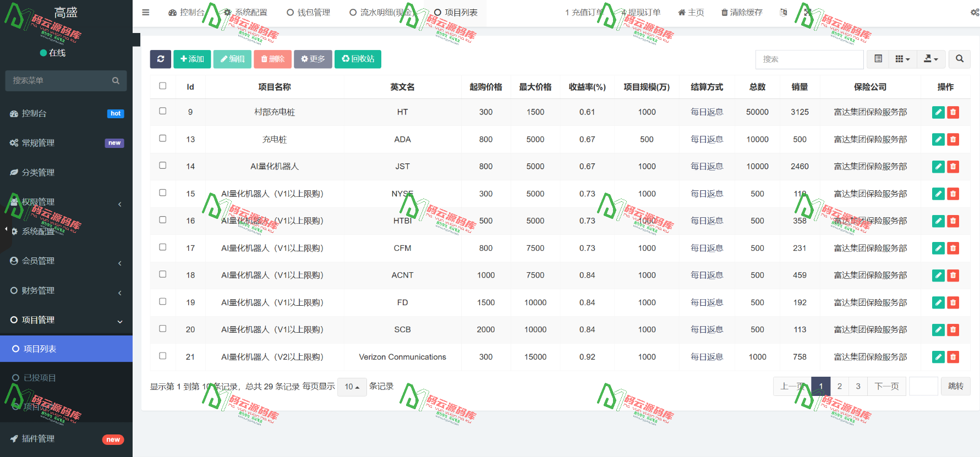Click the page number jump input box
980x457 pixels.
point(923,386)
